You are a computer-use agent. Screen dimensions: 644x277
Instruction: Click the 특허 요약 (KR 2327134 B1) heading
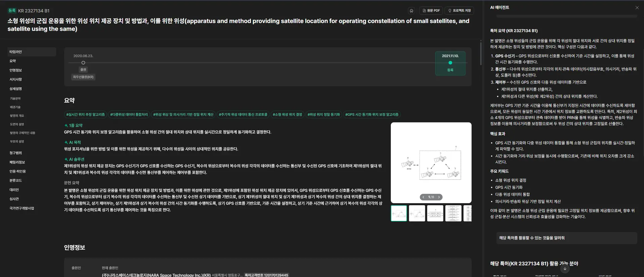514,31
